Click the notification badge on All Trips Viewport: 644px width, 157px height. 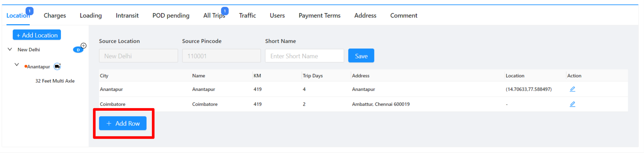tap(225, 11)
